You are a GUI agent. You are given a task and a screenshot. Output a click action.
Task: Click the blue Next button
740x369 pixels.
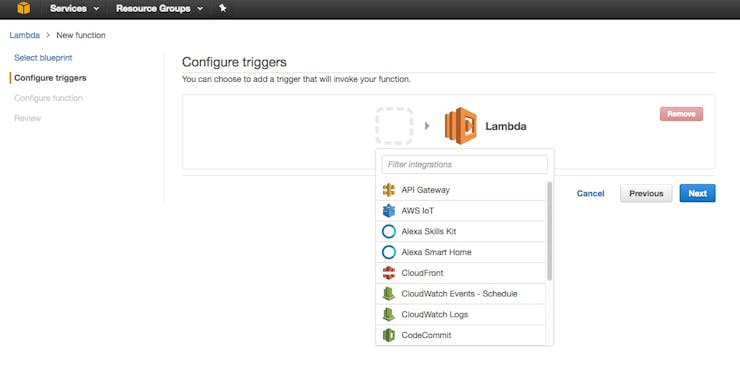coord(697,193)
